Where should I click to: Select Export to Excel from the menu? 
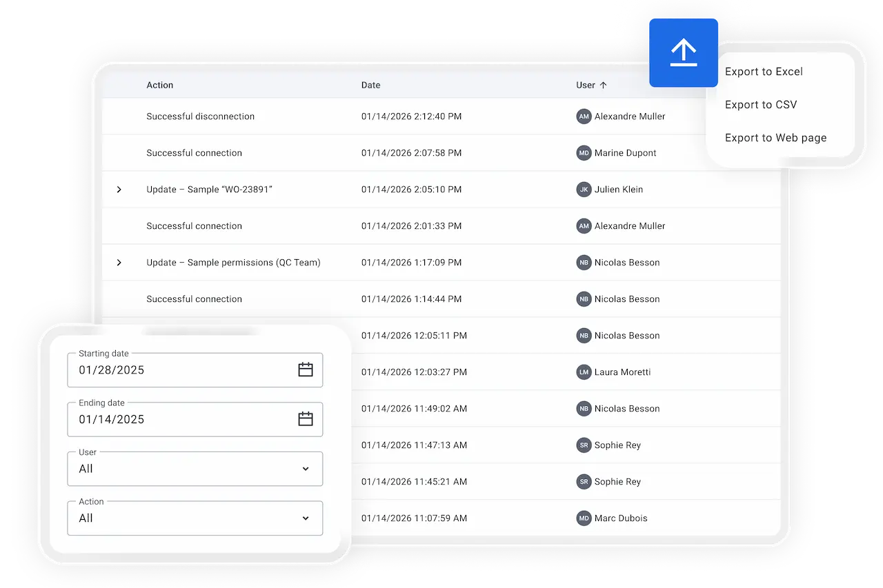tap(764, 71)
